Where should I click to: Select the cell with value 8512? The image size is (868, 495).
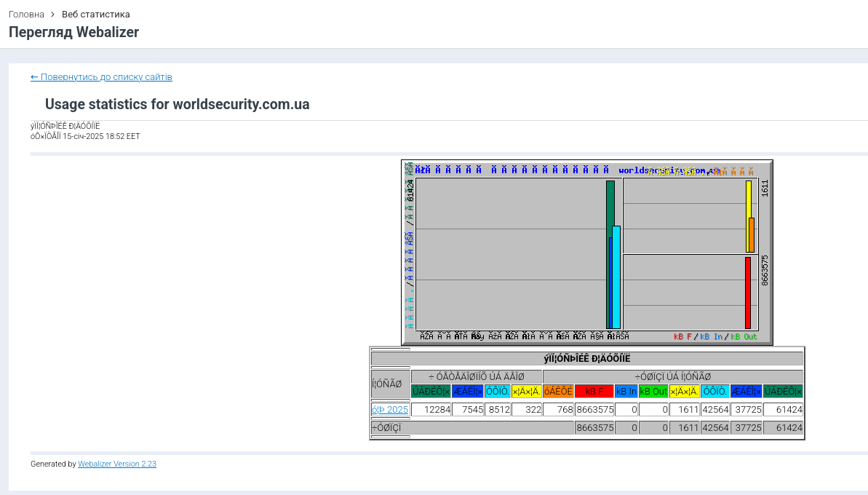click(498, 410)
